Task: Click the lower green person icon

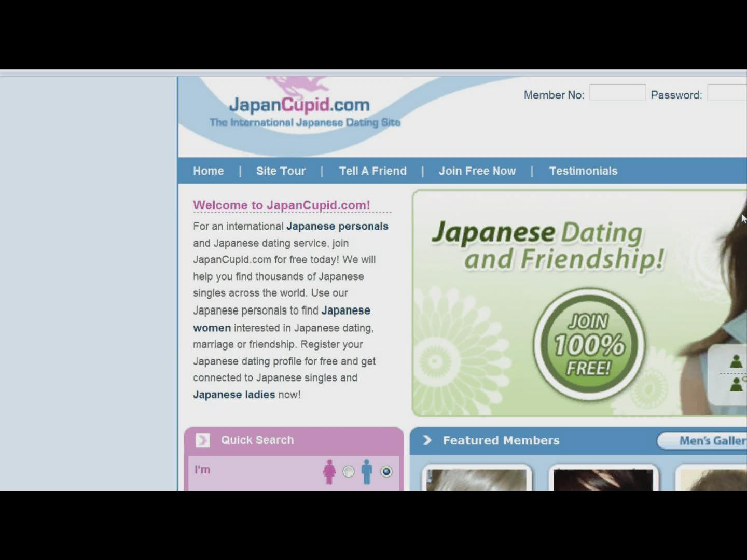Action: point(737,384)
